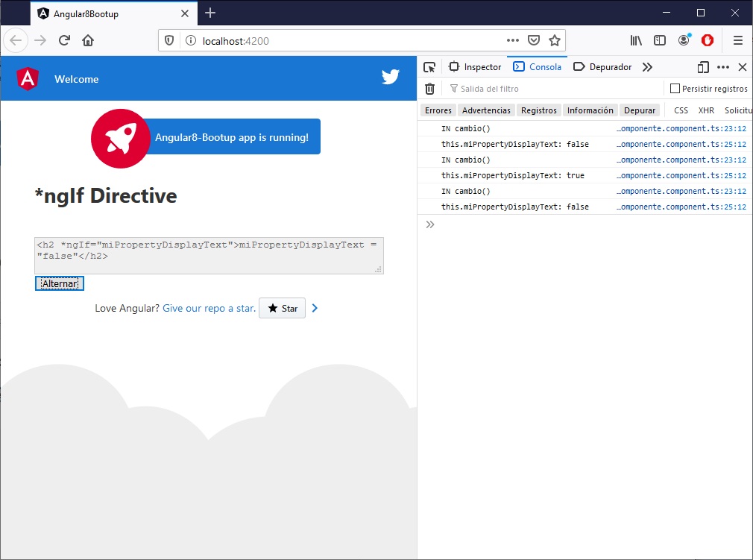Open the Give our repo a star link
Viewport: 753px width, 560px height.
208,307
